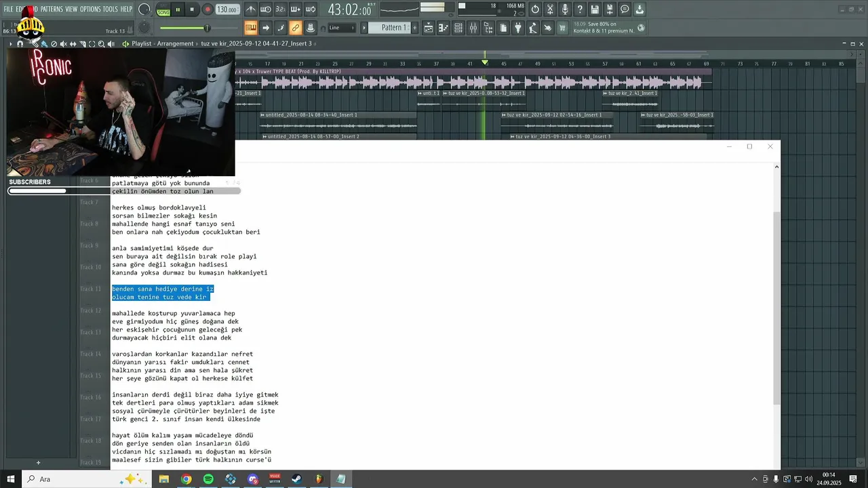Image resolution: width=868 pixels, height=488 pixels.
Task: Add new pattern with plus button
Action: (414, 28)
